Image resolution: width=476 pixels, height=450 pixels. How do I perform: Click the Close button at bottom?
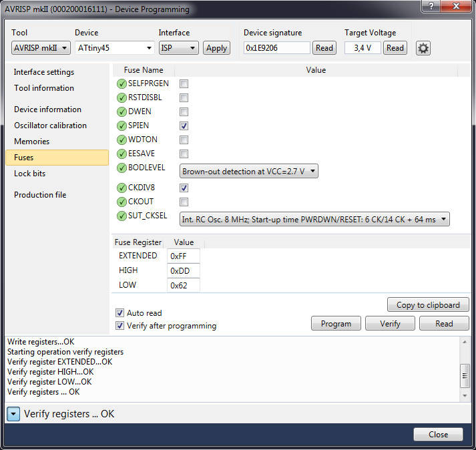(x=438, y=435)
